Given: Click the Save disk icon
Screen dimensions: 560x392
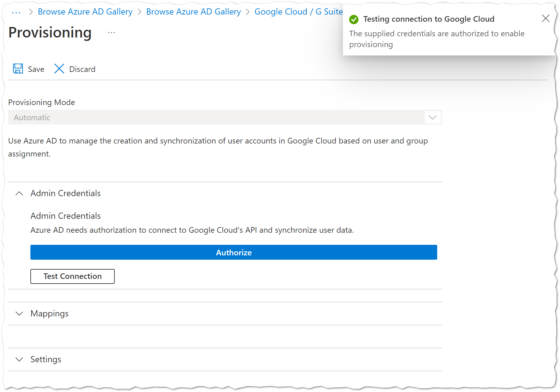Looking at the screenshot, I should (x=18, y=68).
